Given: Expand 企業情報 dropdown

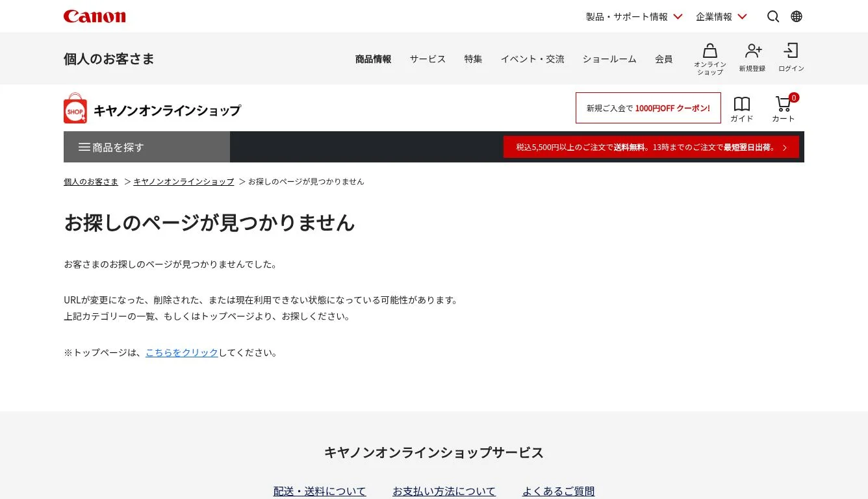Looking at the screenshot, I should click(721, 16).
